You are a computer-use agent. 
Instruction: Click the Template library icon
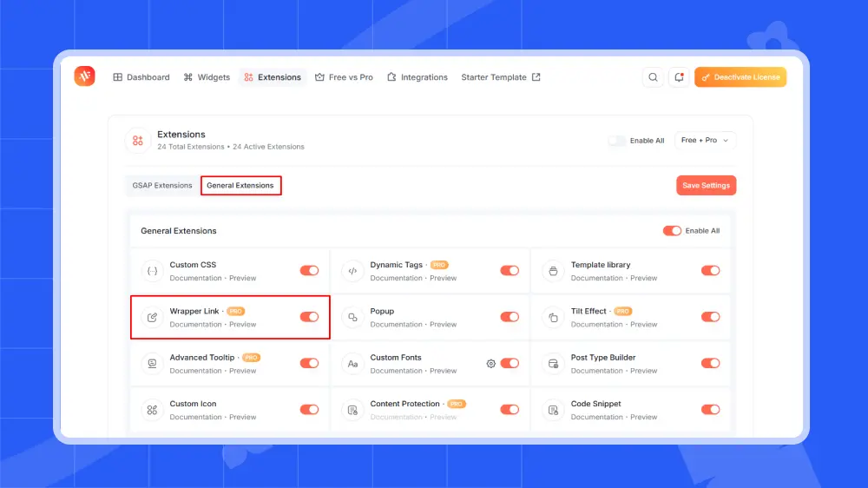[x=553, y=271]
